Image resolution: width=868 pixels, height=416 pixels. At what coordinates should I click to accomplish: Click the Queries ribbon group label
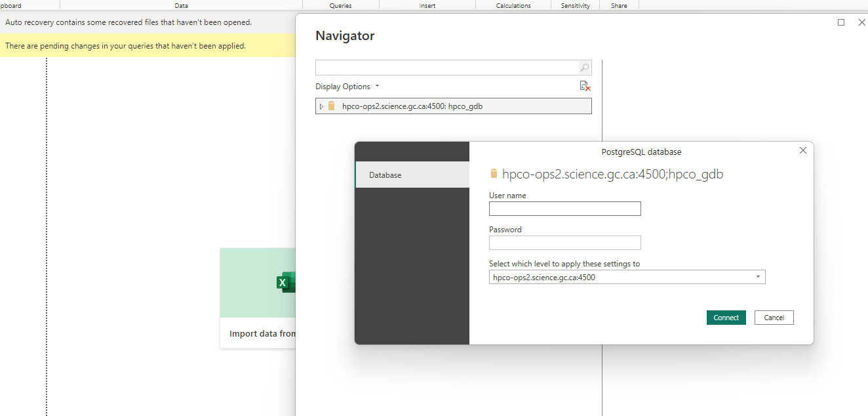click(341, 5)
